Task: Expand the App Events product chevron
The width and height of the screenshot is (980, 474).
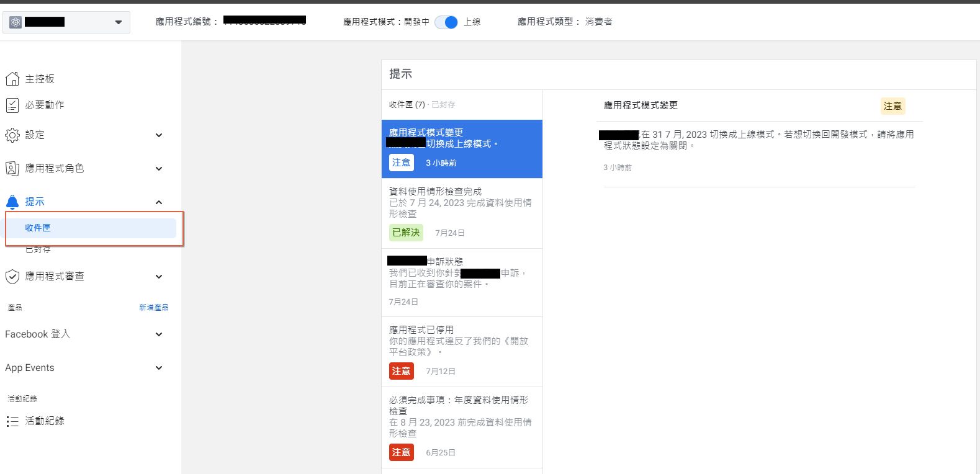Action: click(x=159, y=368)
